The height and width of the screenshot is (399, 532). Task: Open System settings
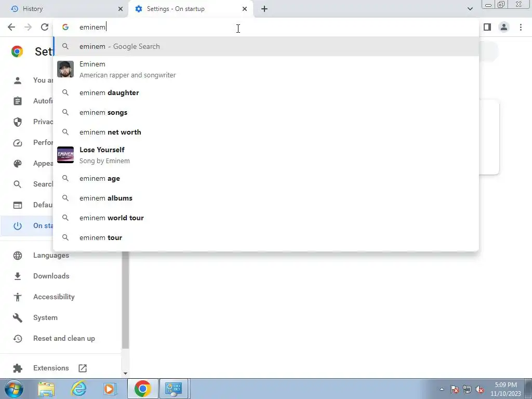[x=46, y=317]
